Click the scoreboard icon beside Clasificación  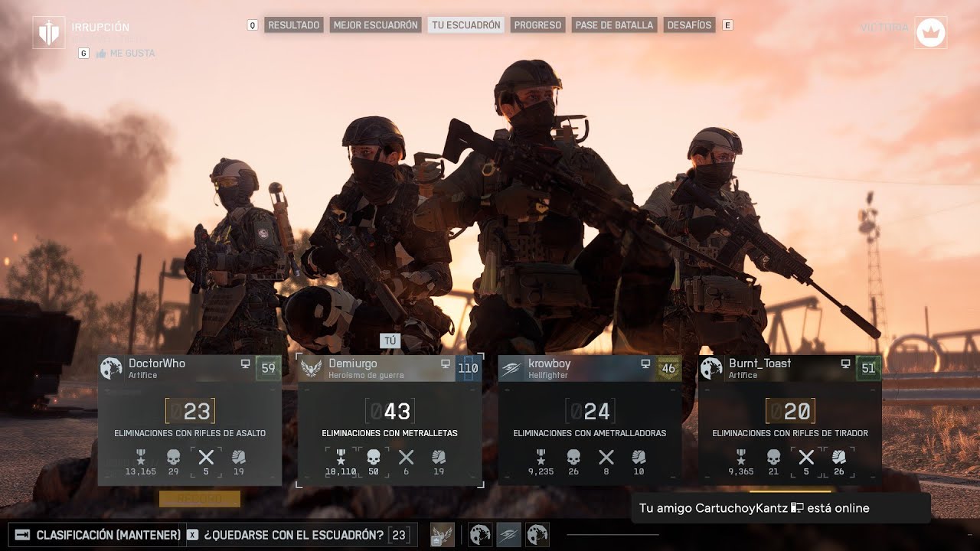pyautogui.click(x=22, y=535)
